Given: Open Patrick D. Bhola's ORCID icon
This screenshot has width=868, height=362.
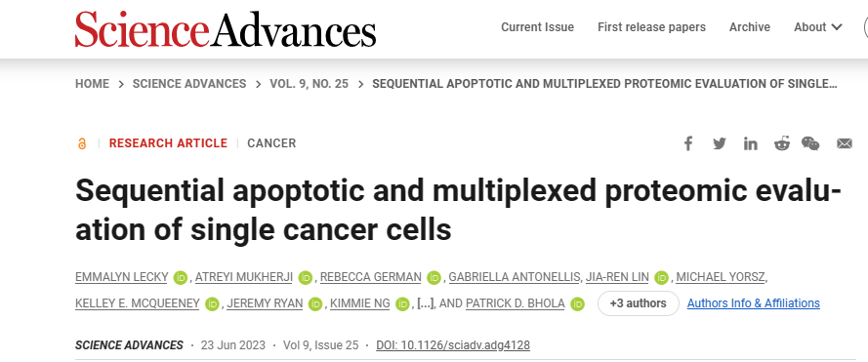Looking at the screenshot, I should (578, 303).
